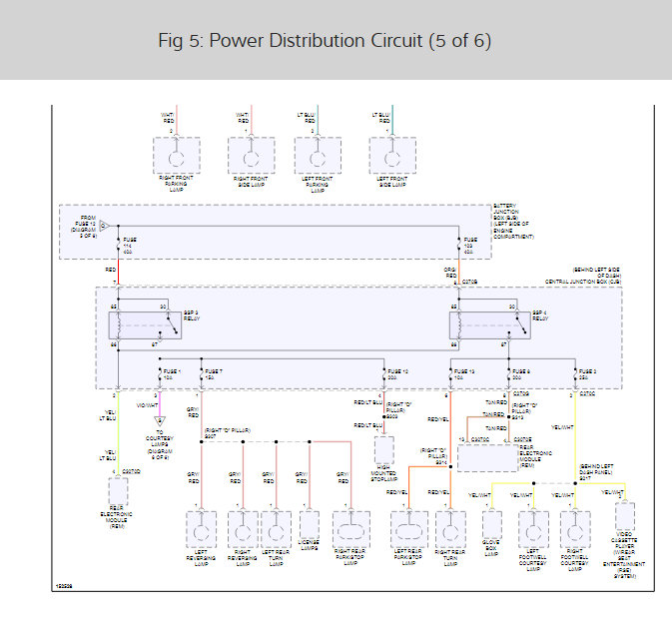Screen dimensions: 672x629
Task: Click the Video Cassette Player box
Action: 625,516
